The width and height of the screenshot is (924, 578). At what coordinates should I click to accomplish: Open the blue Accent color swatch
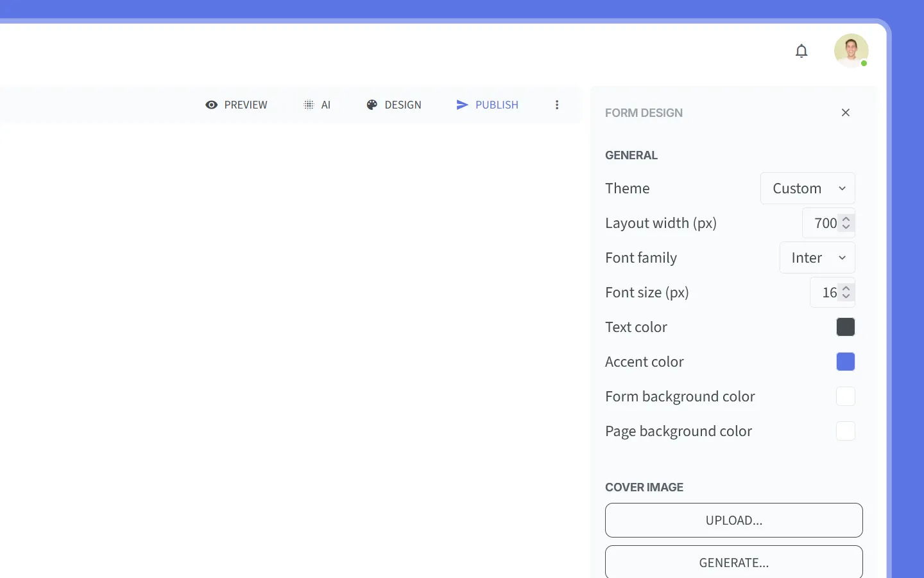pyautogui.click(x=846, y=362)
